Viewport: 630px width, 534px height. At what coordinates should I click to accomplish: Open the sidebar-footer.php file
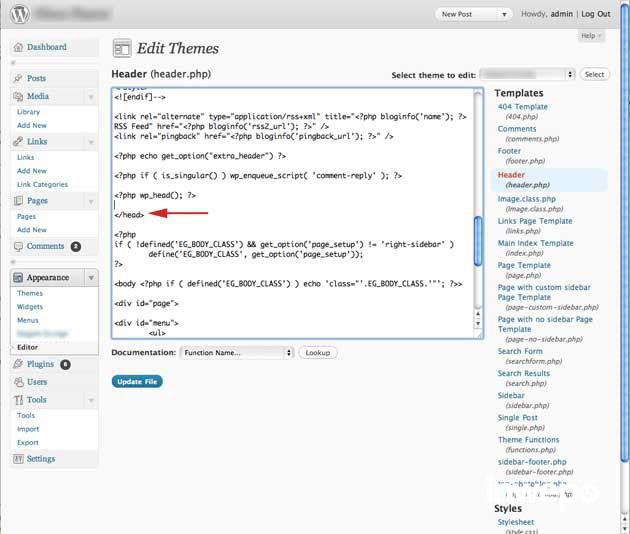coord(532,462)
